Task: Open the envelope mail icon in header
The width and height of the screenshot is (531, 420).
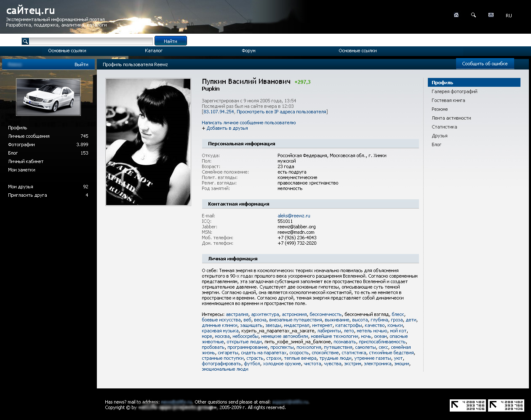Action: tap(491, 15)
